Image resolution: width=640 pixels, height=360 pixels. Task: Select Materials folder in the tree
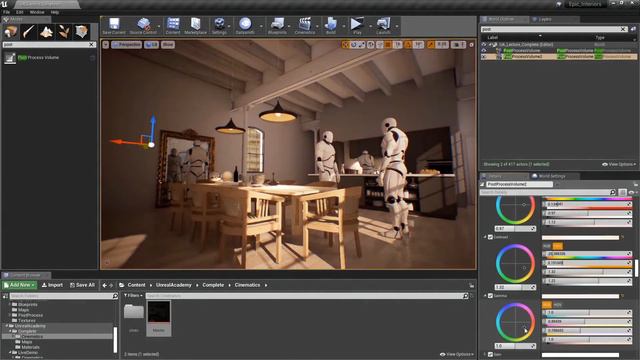[x=31, y=347]
